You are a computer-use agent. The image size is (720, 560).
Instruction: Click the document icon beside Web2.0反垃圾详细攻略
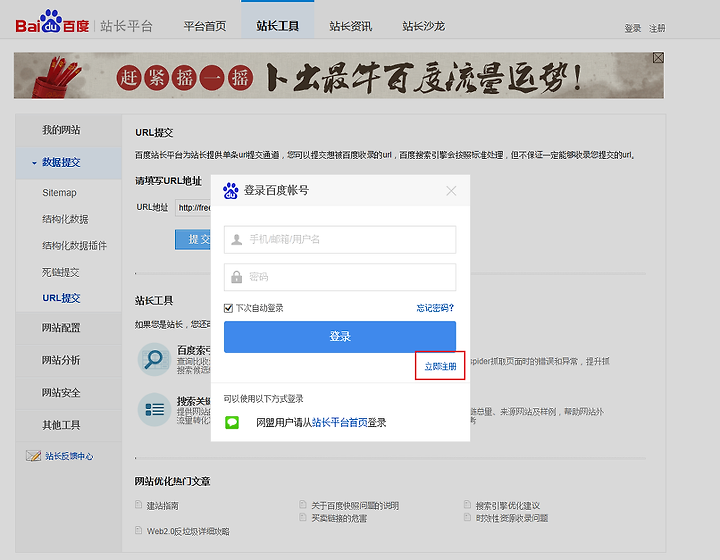click(x=138, y=530)
